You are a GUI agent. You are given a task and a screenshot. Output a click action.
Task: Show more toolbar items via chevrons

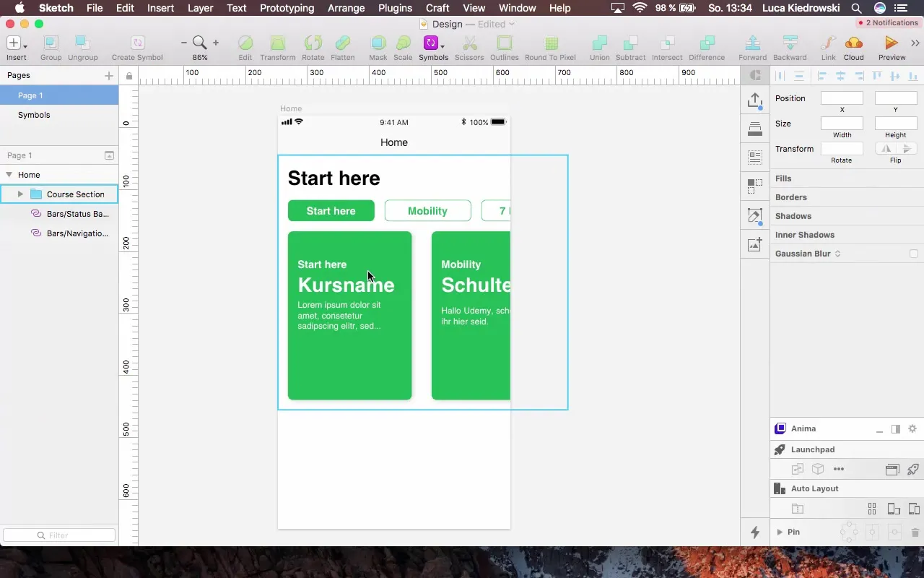click(916, 43)
